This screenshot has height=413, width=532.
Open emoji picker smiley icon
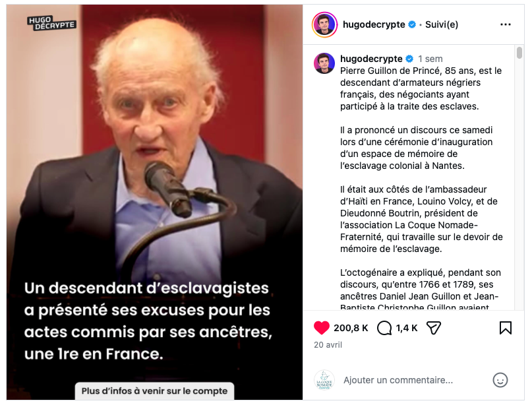pyautogui.click(x=500, y=380)
